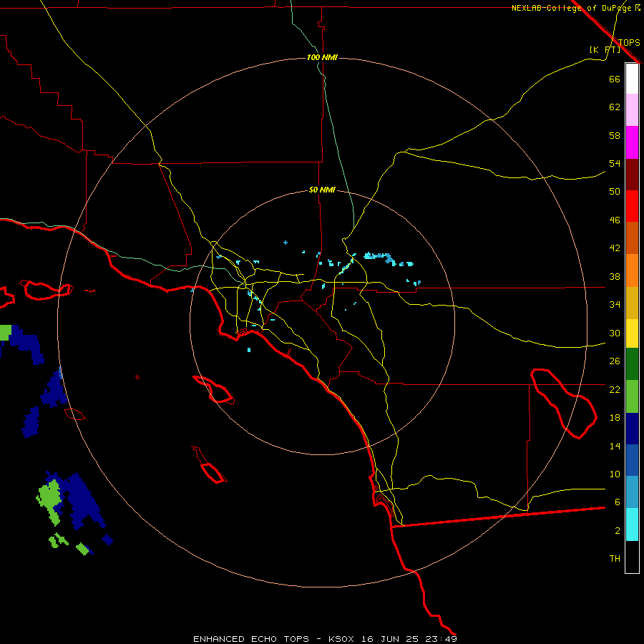Viewport: 644px width, 644px height.
Task: Click the TOPS legend title
Action: pos(629,43)
